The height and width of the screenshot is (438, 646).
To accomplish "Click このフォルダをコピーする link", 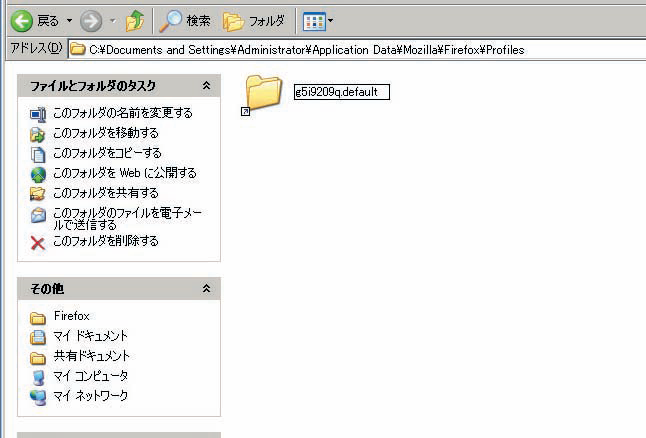I will pos(107,153).
